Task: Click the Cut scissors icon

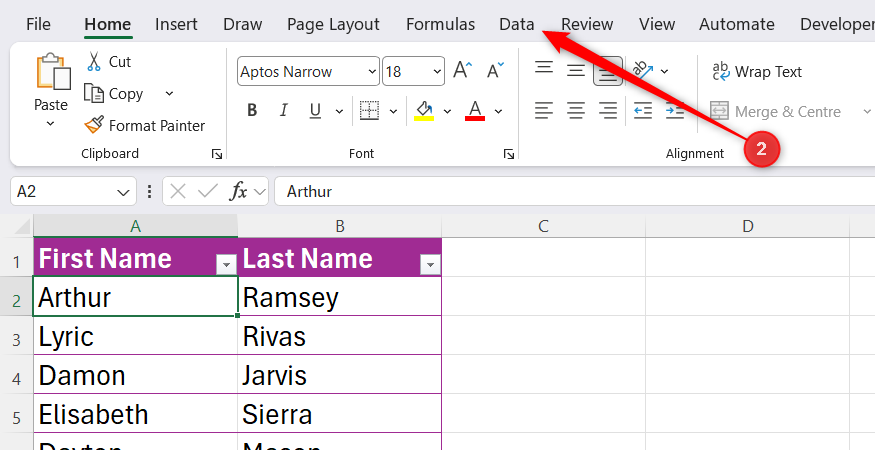Action: (x=94, y=61)
